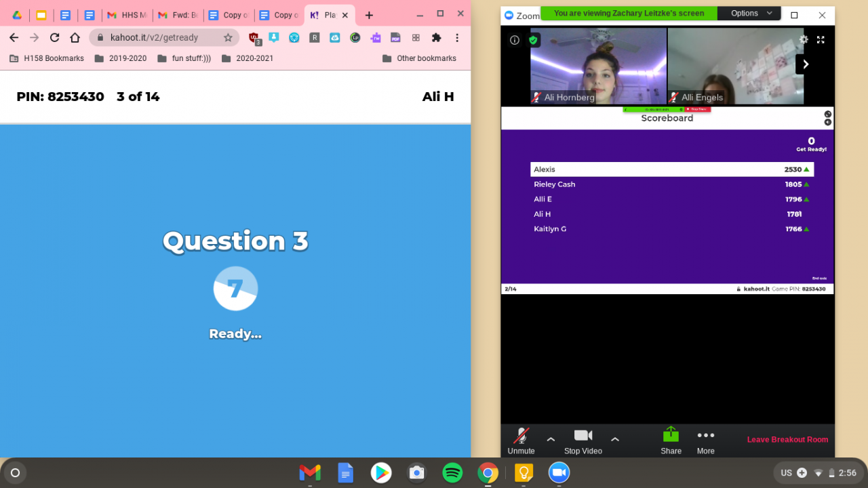
Task: Select Alli E scoreboard row
Action: (x=672, y=199)
